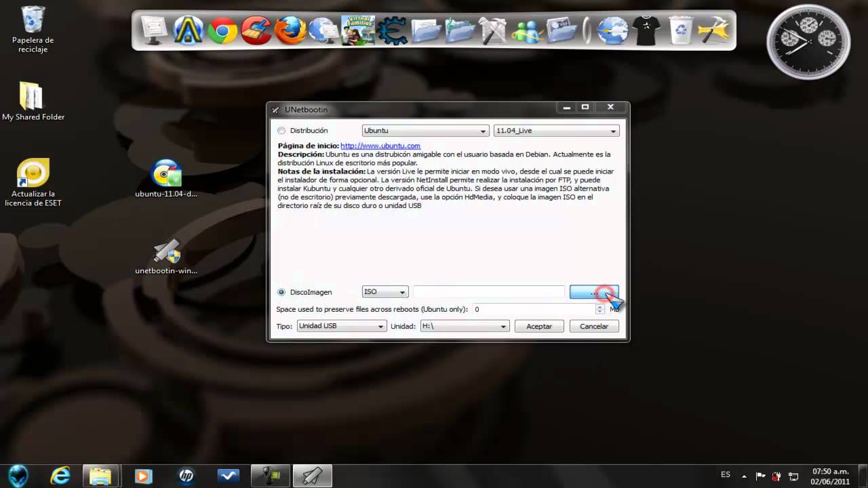Image resolution: width=868 pixels, height=488 pixels.
Task: Open the ISO image type dropdown
Action: pos(385,292)
